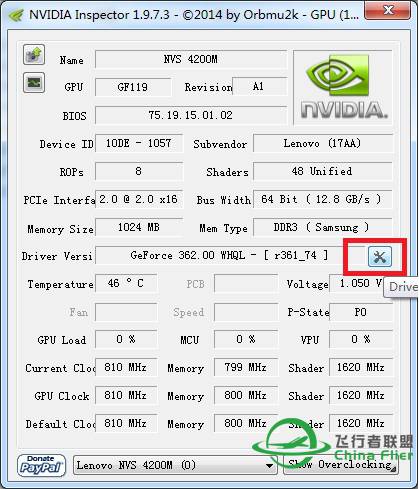Click the VPU value 0 %

click(x=361, y=339)
